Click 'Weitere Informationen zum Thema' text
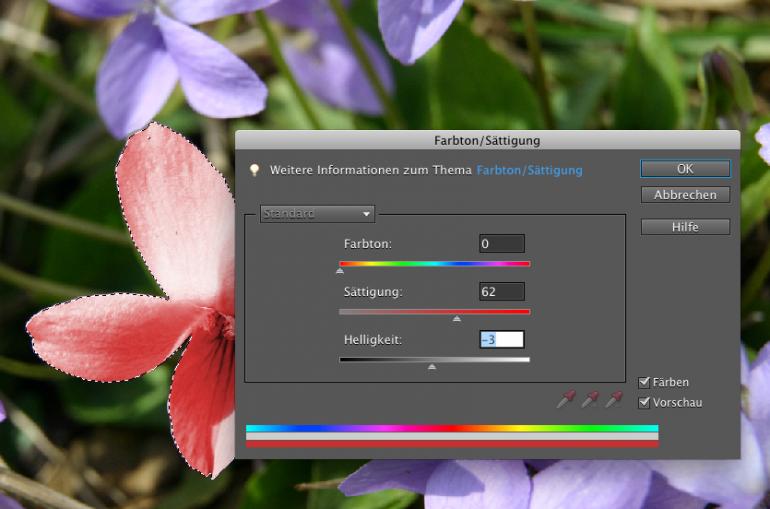 tap(371, 170)
